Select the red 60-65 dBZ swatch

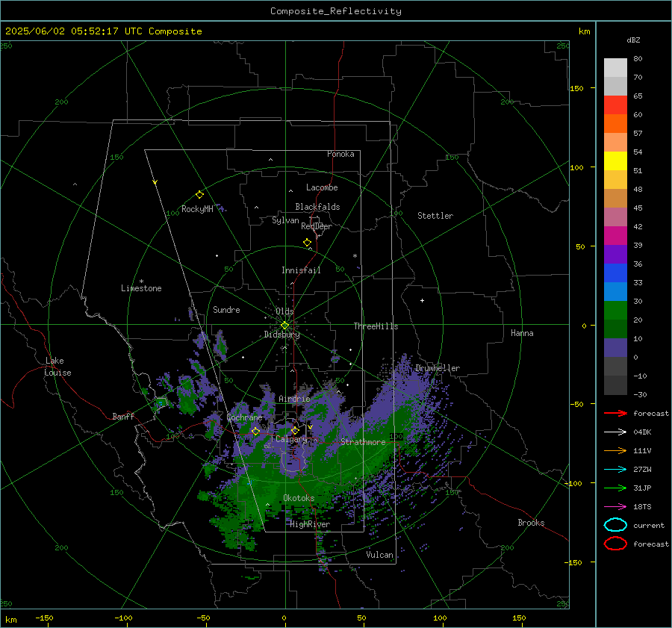click(x=615, y=105)
